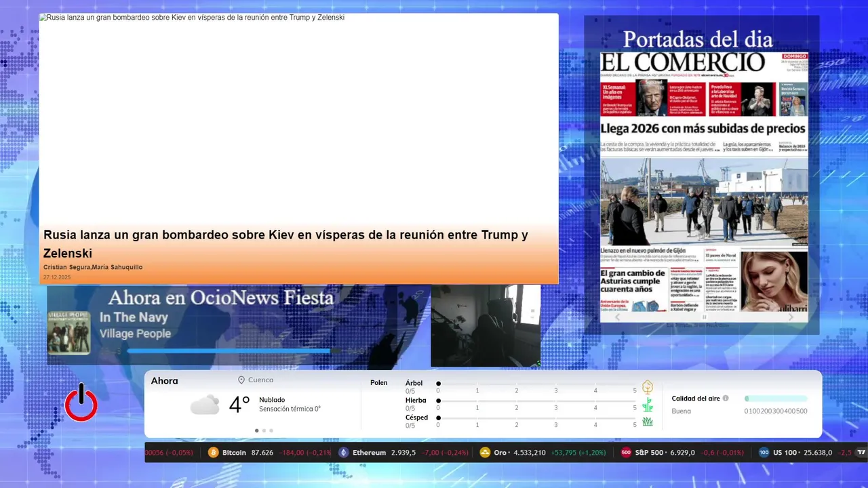Image resolution: width=868 pixels, height=488 pixels.
Task: Click the US 100 blue badge icon
Action: pos(764,453)
